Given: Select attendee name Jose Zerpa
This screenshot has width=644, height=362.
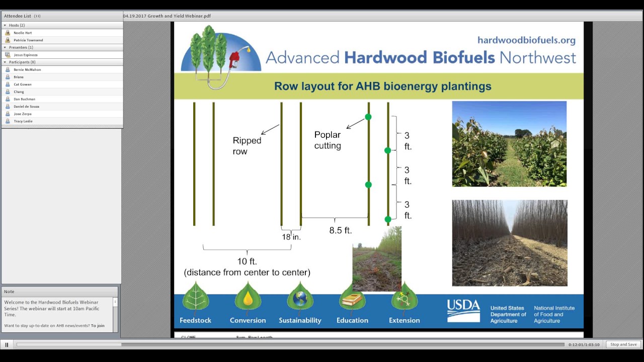Looking at the screenshot, I should [22, 114].
